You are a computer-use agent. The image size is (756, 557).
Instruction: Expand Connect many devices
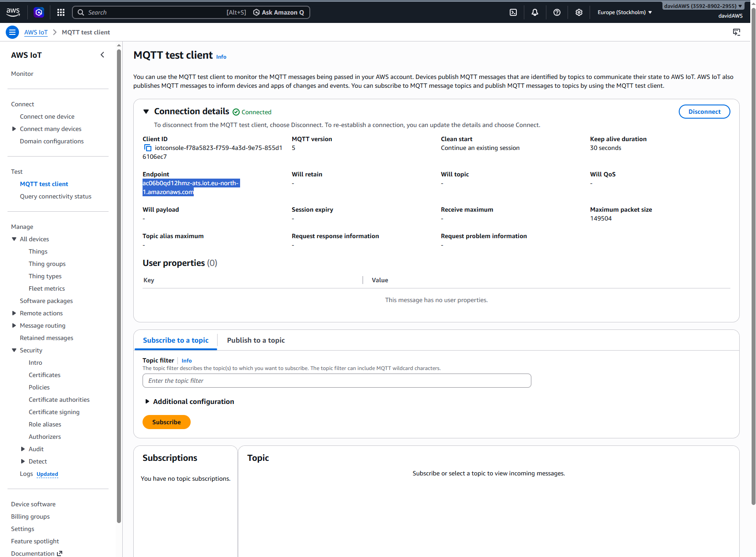pos(14,129)
